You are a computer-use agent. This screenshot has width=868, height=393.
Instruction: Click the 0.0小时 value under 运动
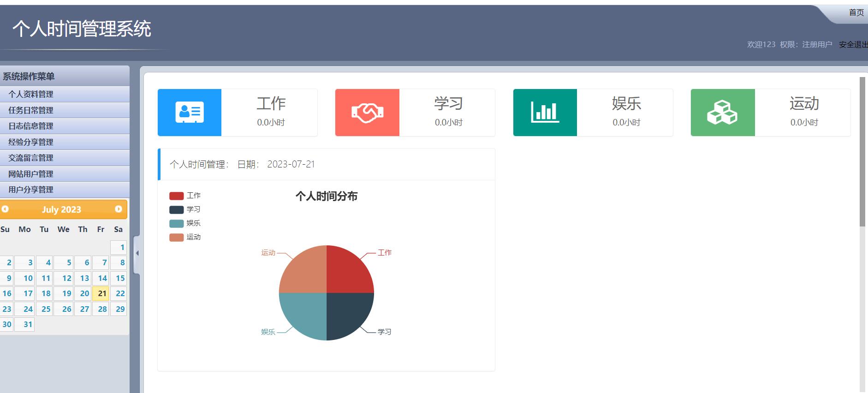[804, 123]
